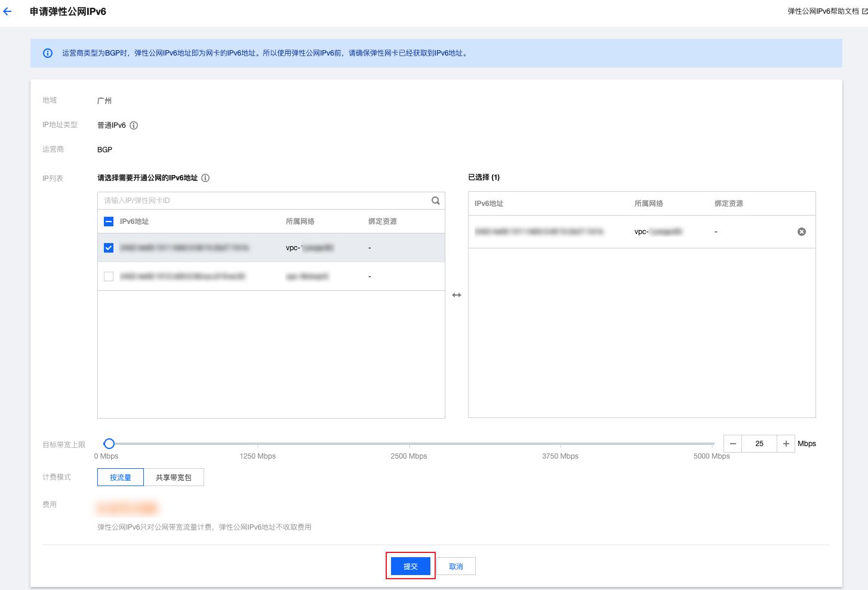Click the blue info icon in notice banner
Image resolution: width=868 pixels, height=590 pixels.
(x=48, y=53)
